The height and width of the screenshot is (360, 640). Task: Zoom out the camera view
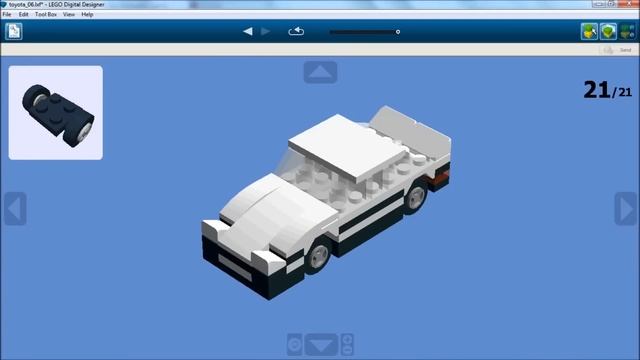[x=347, y=350]
